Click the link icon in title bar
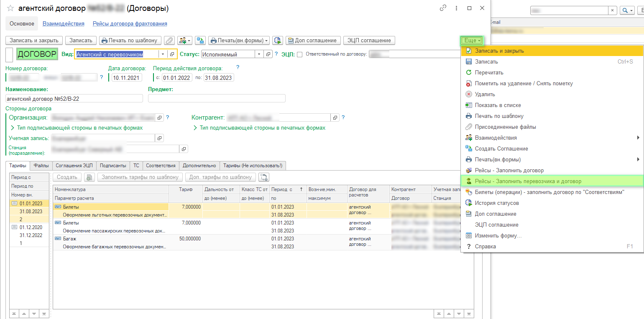 (x=443, y=8)
